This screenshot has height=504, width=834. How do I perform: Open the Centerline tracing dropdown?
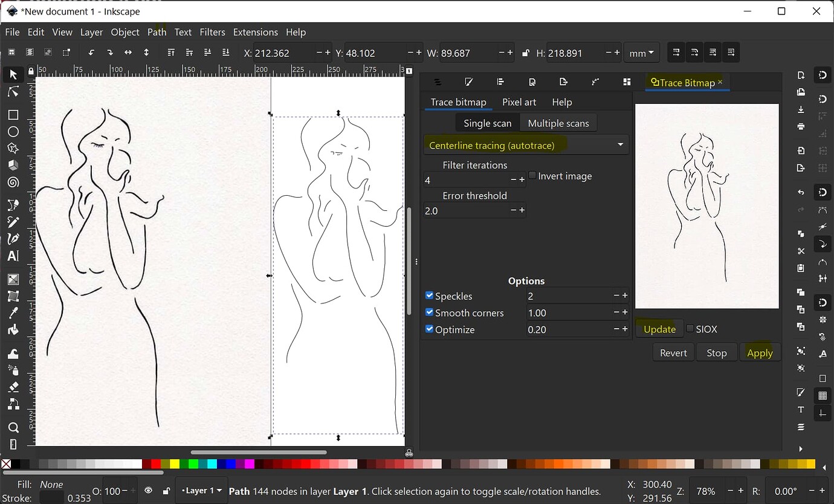[x=525, y=144]
